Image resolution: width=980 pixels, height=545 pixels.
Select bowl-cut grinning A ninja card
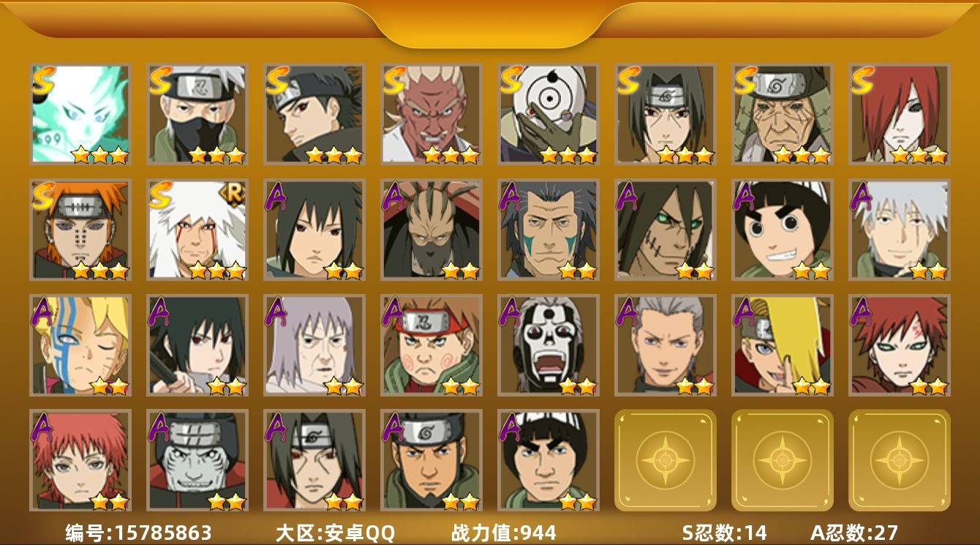[783, 230]
